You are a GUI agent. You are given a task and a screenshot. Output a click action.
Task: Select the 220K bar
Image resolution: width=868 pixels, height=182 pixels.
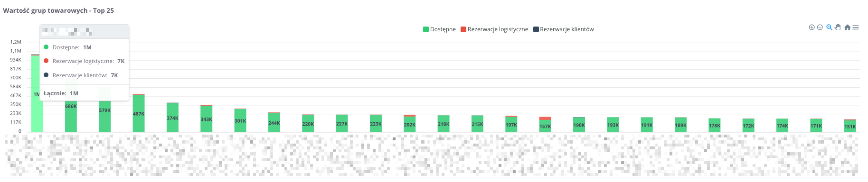[308, 123]
